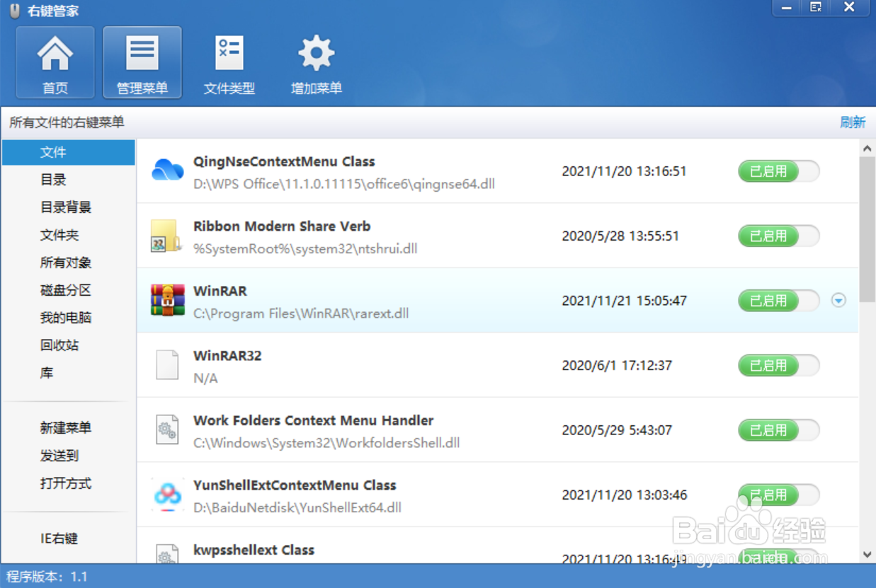The width and height of the screenshot is (876, 588).
Task: Click the WinRAR32 blank file icon
Action: coord(167,365)
